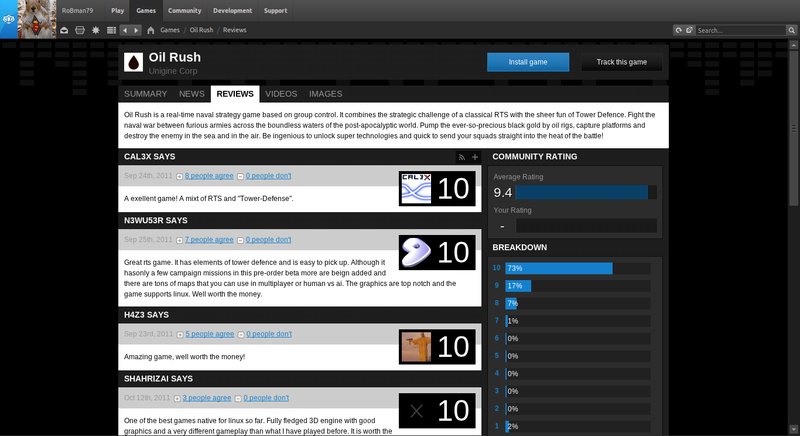The height and width of the screenshot is (436, 800).
Task: Click the RSS feed icon for reviews
Action: 462,157
